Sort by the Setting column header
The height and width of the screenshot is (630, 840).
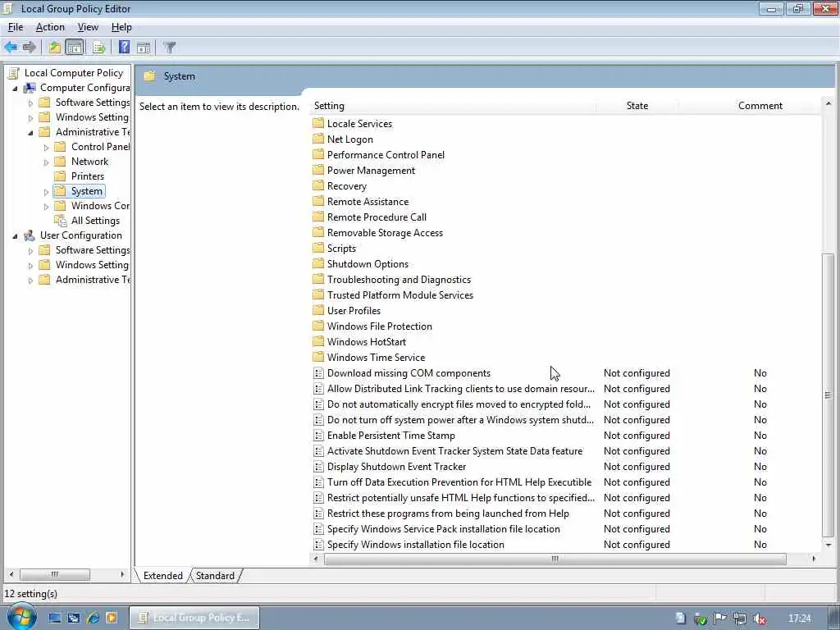pos(453,106)
